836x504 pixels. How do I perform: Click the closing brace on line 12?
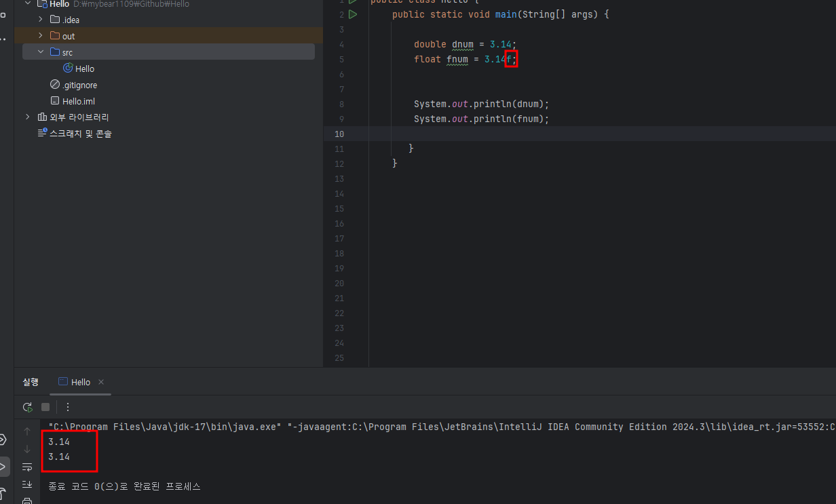(395, 163)
